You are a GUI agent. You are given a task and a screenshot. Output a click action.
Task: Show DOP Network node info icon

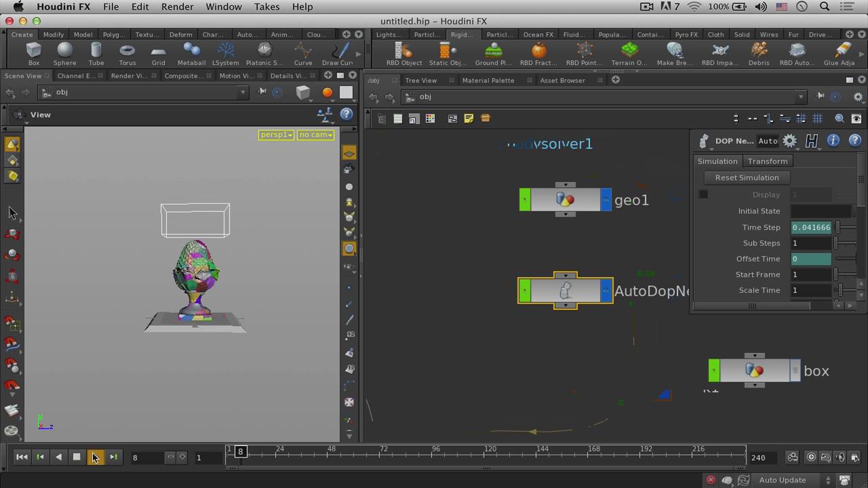(x=833, y=140)
